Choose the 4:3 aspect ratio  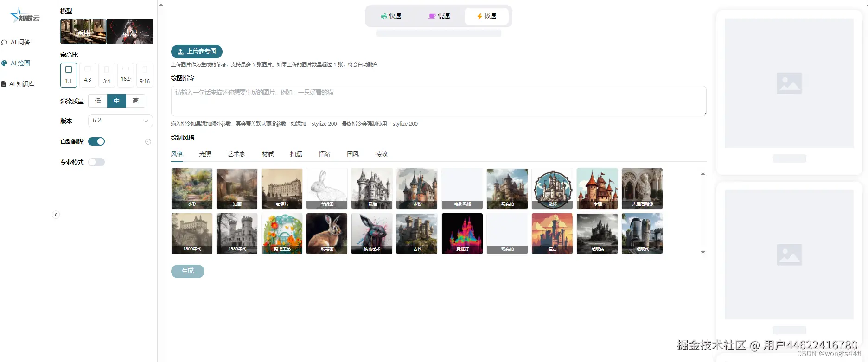[x=88, y=75]
